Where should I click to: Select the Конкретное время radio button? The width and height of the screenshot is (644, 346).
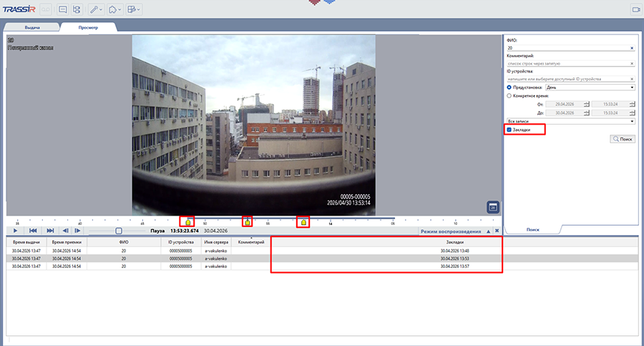pyautogui.click(x=509, y=96)
